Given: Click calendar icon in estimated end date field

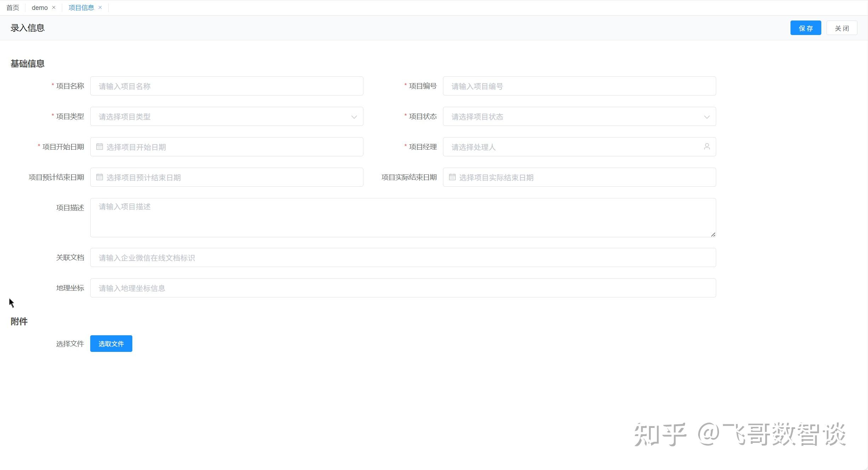Looking at the screenshot, I should tap(99, 177).
